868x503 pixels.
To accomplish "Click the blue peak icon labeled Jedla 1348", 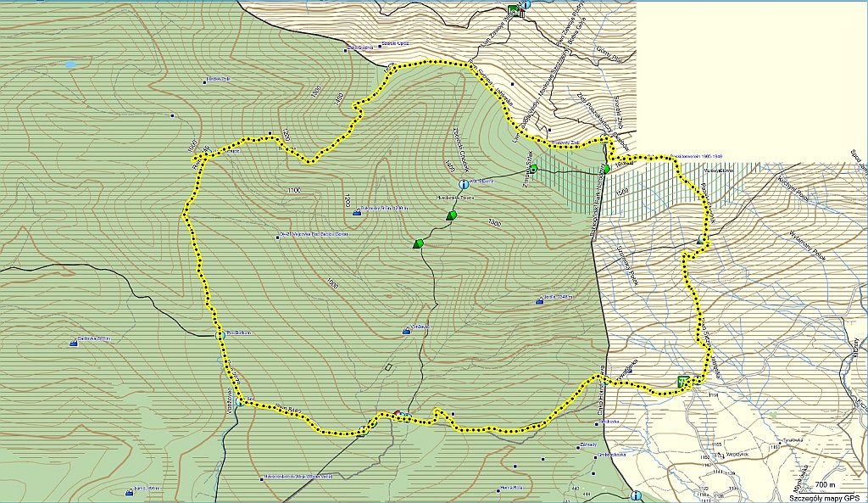I will [540, 302].
